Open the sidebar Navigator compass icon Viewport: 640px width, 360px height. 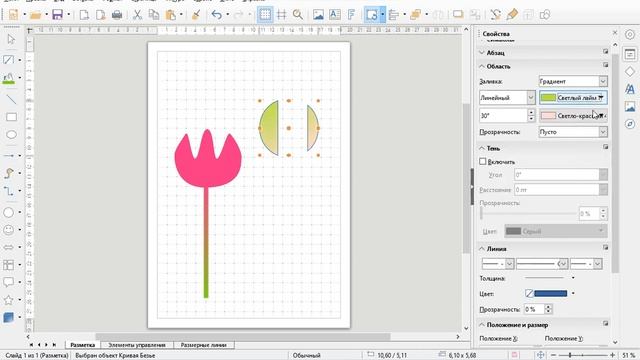click(630, 124)
